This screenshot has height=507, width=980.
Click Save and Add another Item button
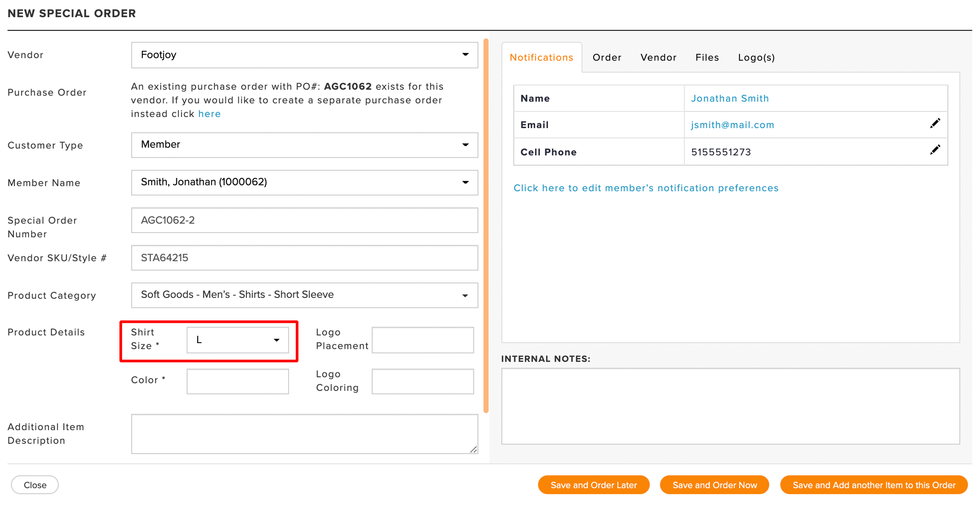point(873,485)
